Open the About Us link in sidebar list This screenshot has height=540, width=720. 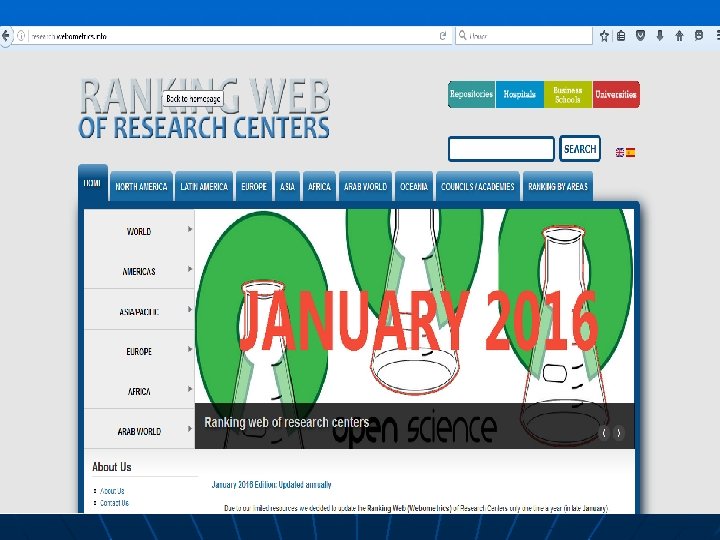(112, 491)
